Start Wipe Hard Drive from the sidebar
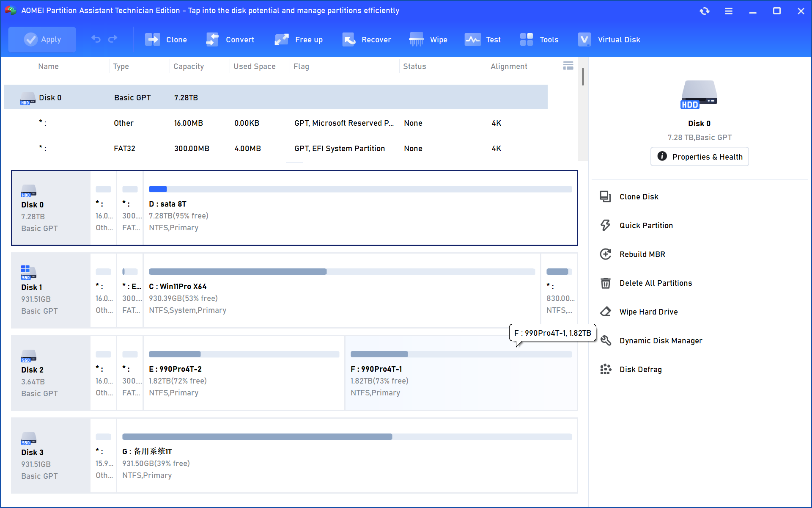This screenshot has height=508, width=812. [x=649, y=312]
